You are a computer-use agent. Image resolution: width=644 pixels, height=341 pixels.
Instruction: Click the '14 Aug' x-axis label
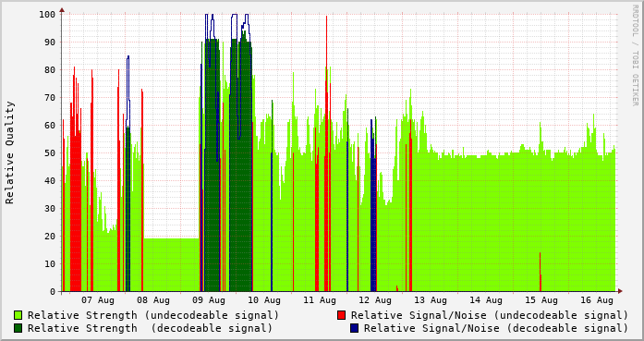tap(486, 300)
